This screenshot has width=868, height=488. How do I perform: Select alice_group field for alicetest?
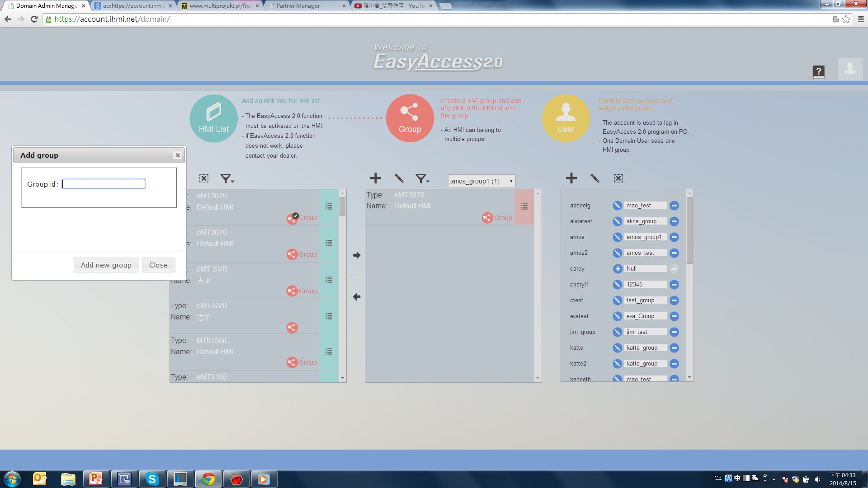(x=646, y=221)
